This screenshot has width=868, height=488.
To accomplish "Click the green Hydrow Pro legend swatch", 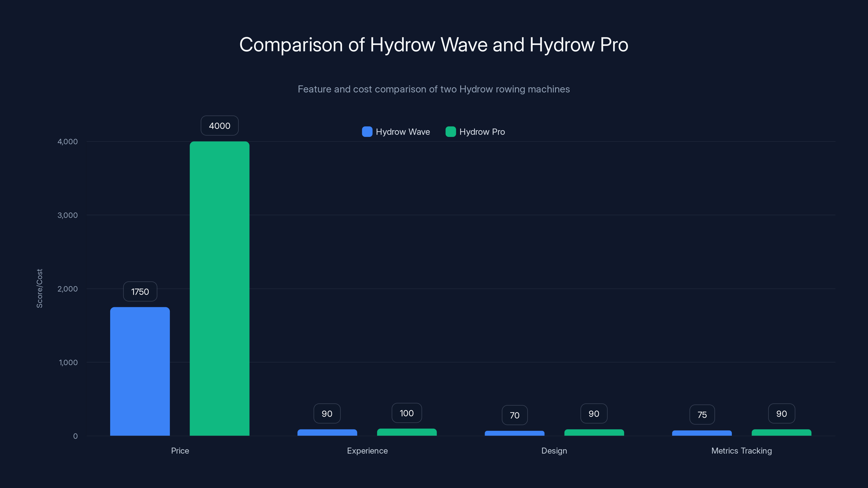I will tap(451, 132).
